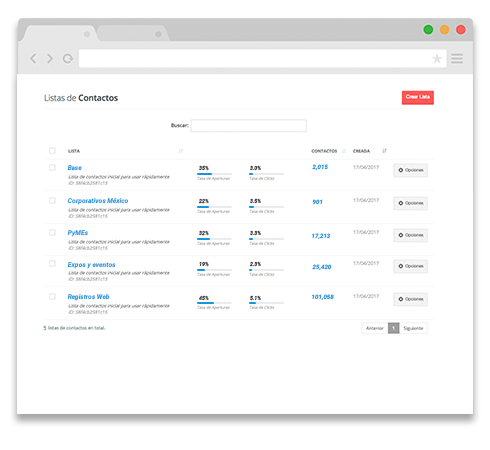Click the 17,213 contacts count
Screen dimensions: 490x450
coord(321,236)
